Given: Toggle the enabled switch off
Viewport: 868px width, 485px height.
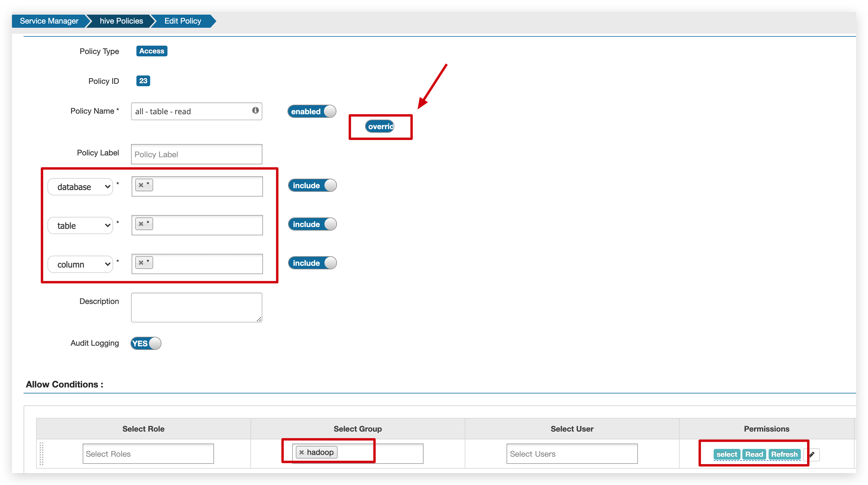Looking at the screenshot, I should tap(311, 111).
